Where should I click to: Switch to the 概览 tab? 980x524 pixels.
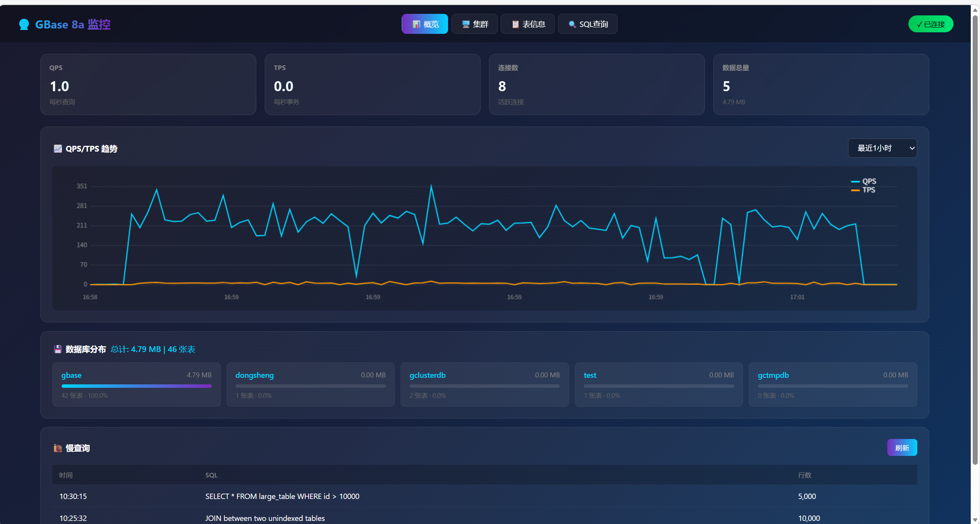pos(425,24)
